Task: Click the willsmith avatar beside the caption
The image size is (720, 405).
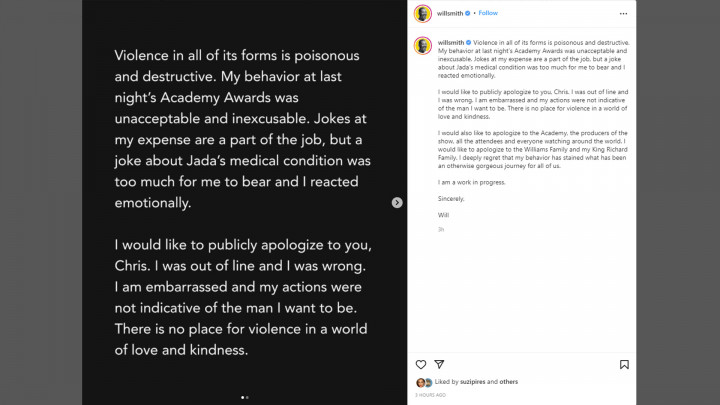Action: pyautogui.click(x=423, y=48)
